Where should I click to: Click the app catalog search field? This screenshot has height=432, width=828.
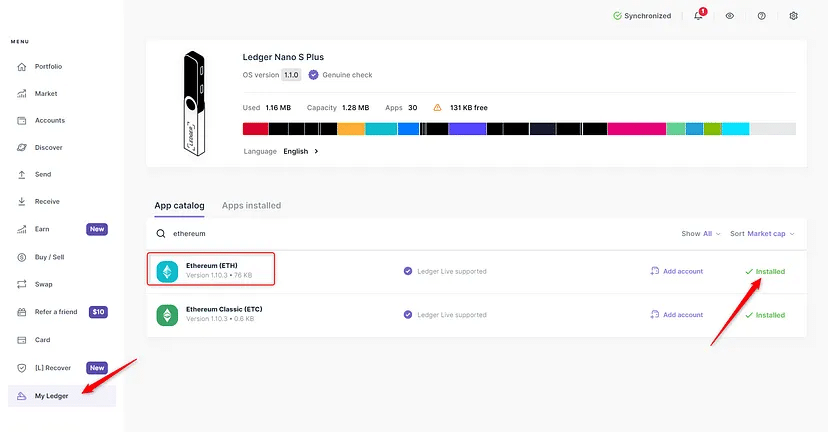click(x=400, y=234)
